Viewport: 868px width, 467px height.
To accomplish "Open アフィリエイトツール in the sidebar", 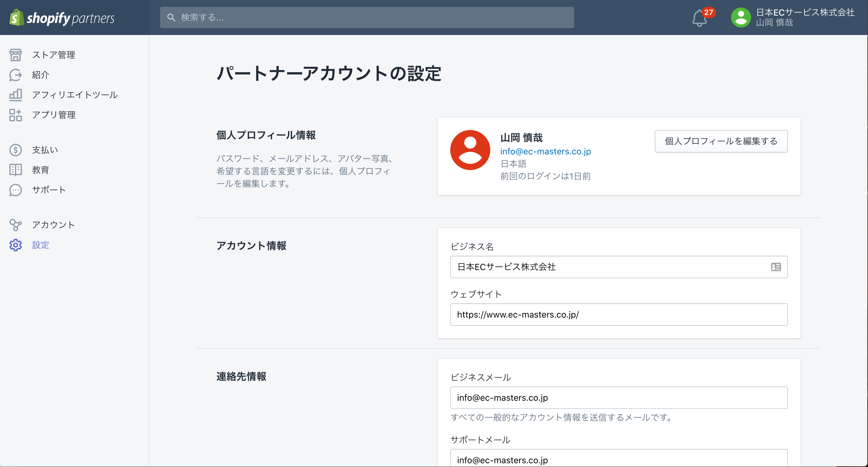I will point(75,95).
